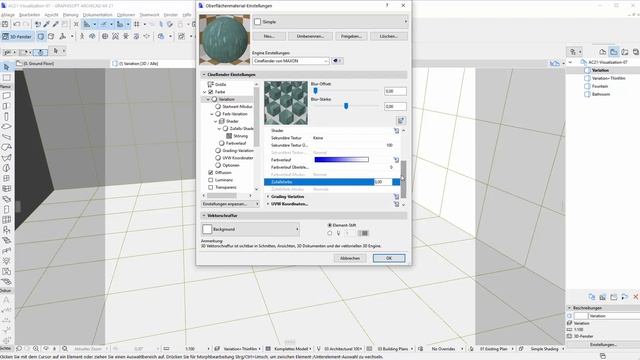This screenshot has width=640, height=360.
Task: Expand the Grading Variation group
Action: pyautogui.click(x=268, y=197)
